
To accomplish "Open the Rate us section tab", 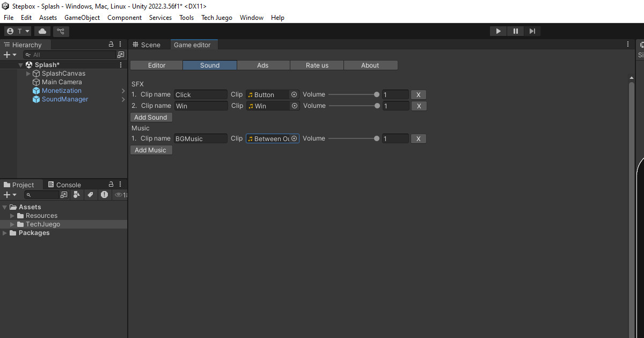I will click(x=317, y=65).
